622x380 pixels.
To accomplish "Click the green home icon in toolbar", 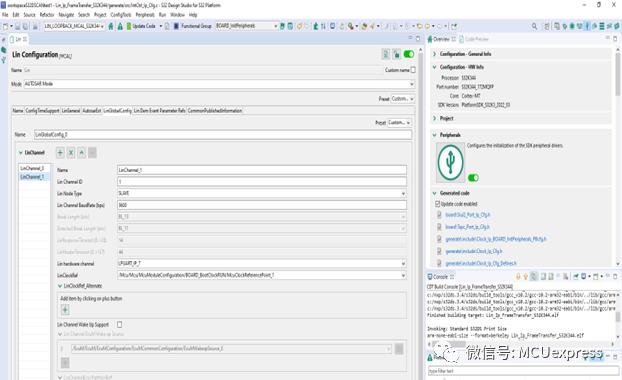I will tap(111, 26).
